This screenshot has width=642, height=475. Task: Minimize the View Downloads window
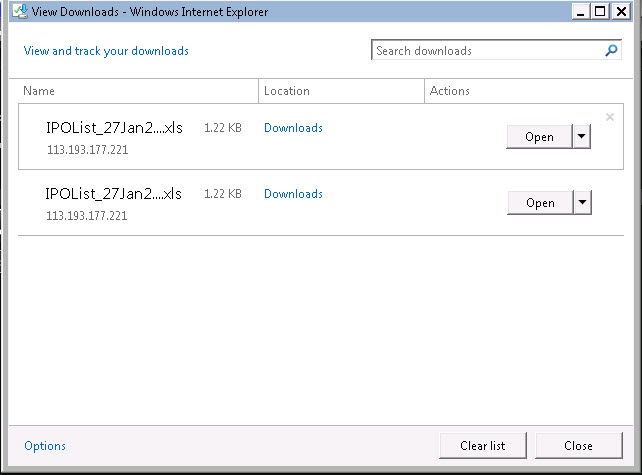(581, 11)
